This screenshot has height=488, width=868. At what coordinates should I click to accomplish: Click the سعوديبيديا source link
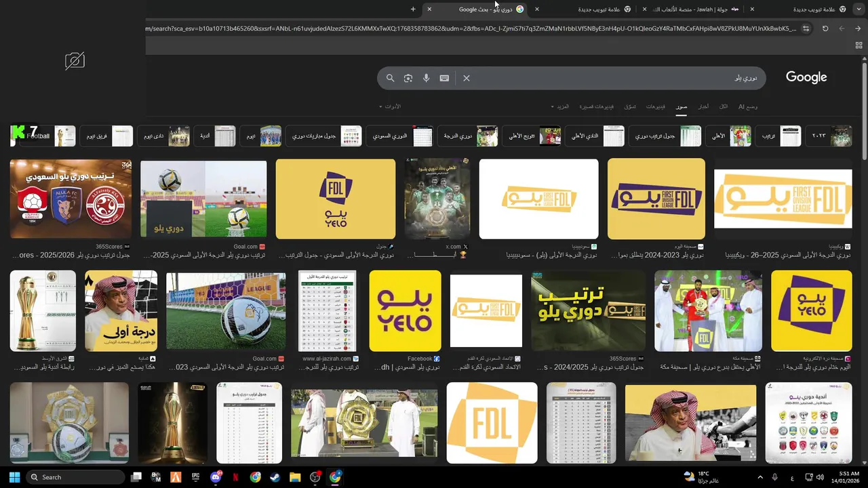tap(585, 247)
